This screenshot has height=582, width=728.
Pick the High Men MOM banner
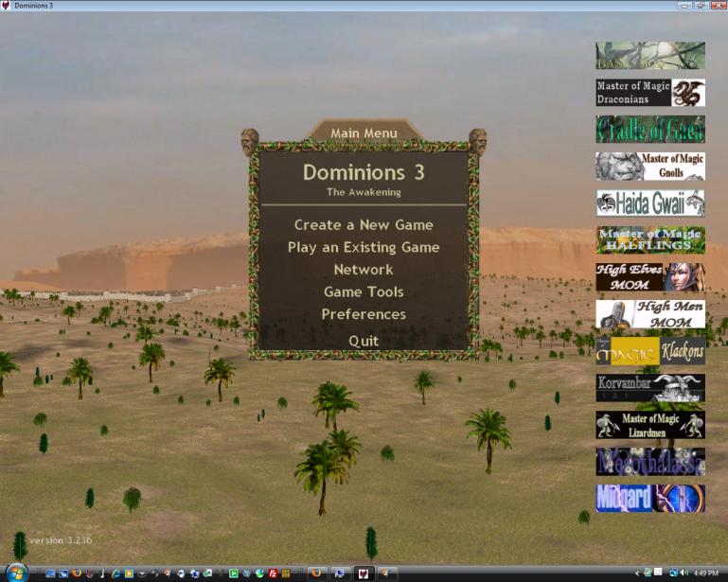point(650,314)
